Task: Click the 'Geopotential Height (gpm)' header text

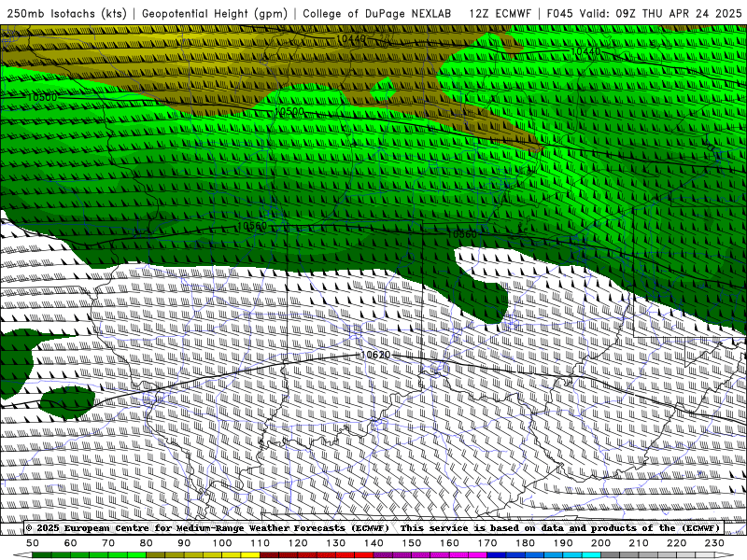Action: tap(215, 14)
